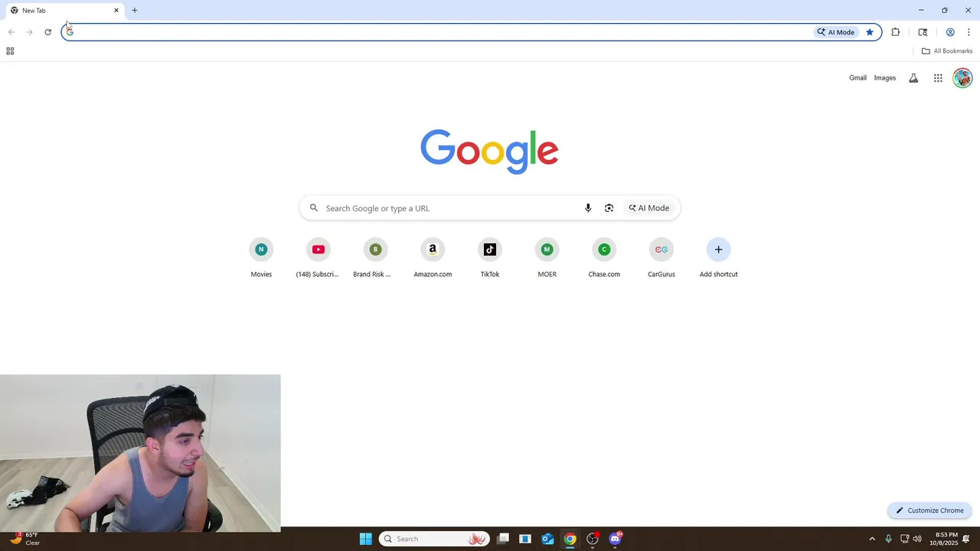This screenshot has height=551, width=980.
Task: Open AI Mode from the address bar
Action: click(836, 32)
